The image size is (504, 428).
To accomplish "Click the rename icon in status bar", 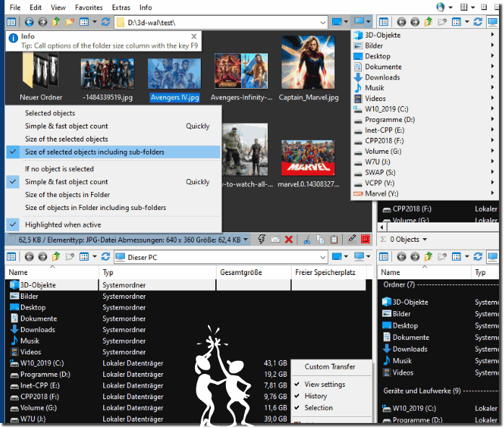I will pos(275,240).
